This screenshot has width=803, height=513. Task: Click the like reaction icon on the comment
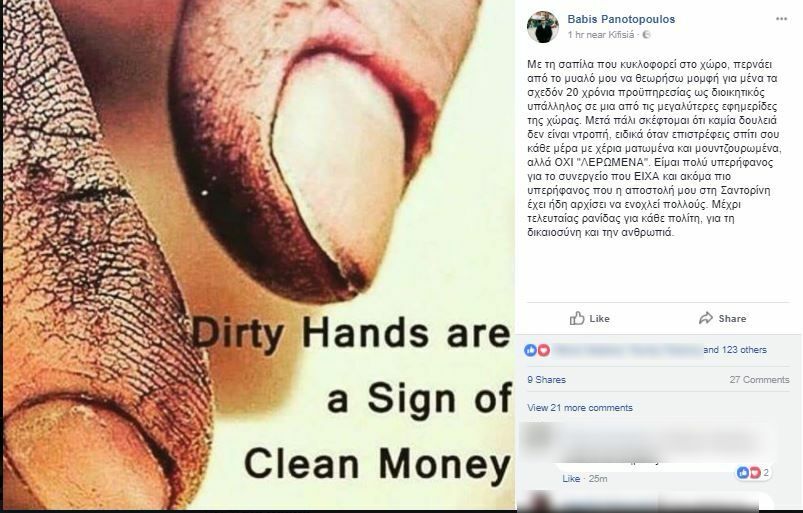[x=743, y=473]
